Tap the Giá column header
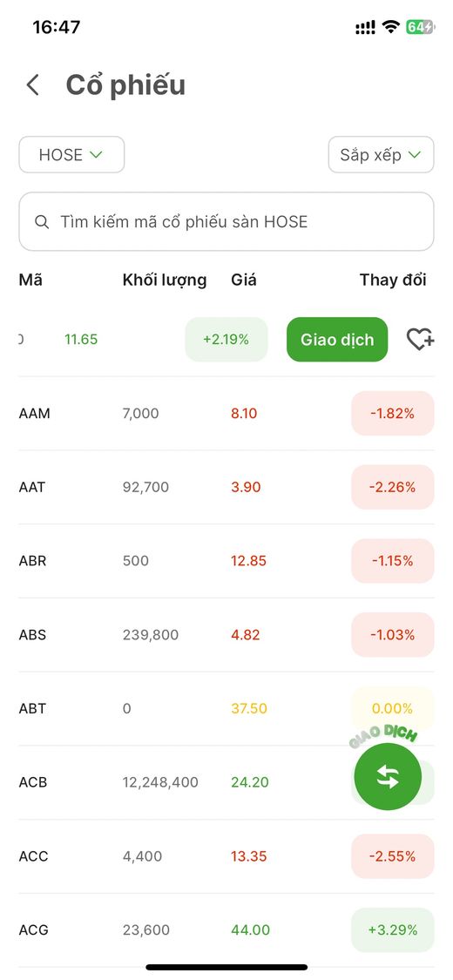453x980 pixels. (x=244, y=280)
